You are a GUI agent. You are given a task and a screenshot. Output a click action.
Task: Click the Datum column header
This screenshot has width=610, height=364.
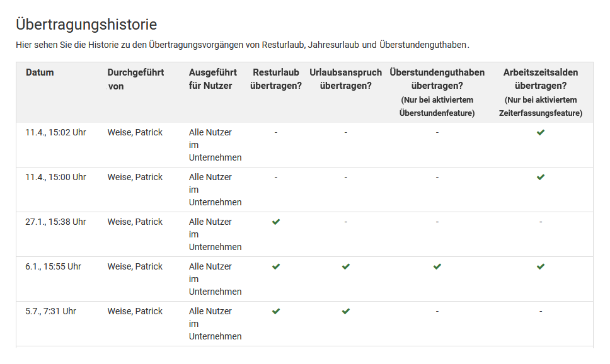click(x=40, y=72)
